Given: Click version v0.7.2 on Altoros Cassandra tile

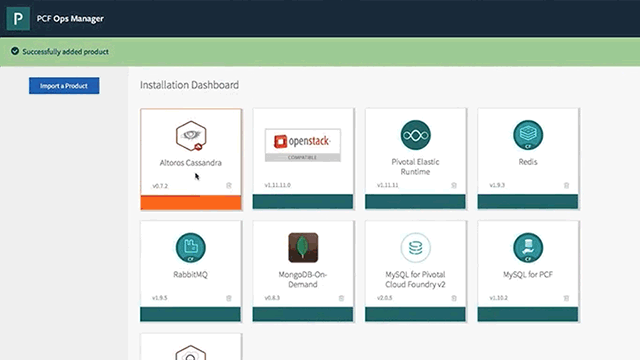Looking at the screenshot, I should [x=160, y=186].
